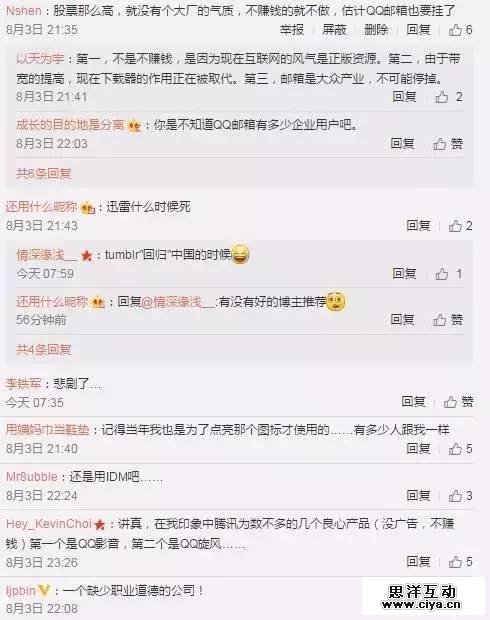
Task: Open ljpbin's user profile
Action: [x=21, y=591]
